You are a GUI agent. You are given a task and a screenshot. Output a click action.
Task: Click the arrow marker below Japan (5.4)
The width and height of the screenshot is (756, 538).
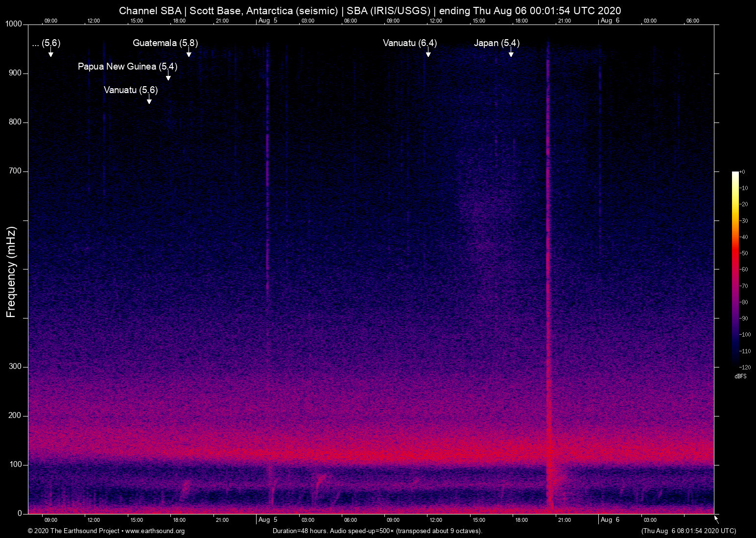[511, 53]
